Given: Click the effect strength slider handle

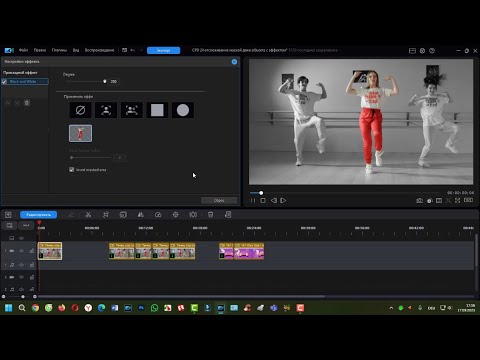Looking at the screenshot, I should [x=105, y=81].
